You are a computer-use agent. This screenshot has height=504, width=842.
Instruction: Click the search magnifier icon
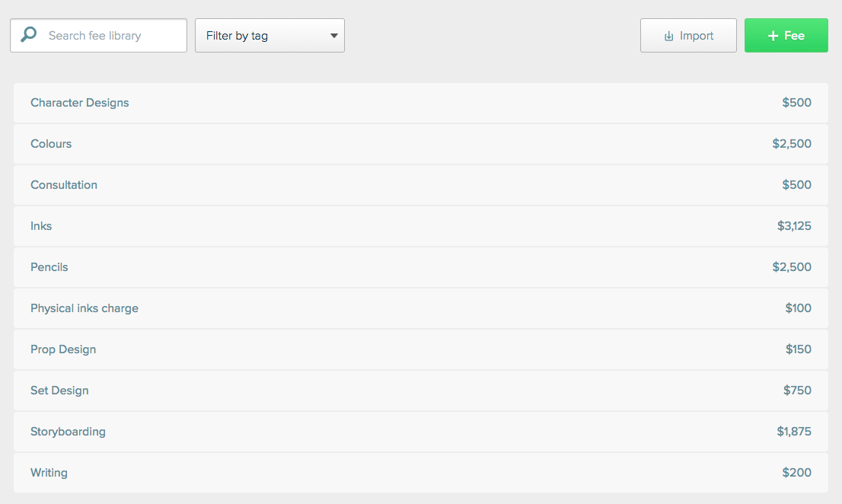28,35
